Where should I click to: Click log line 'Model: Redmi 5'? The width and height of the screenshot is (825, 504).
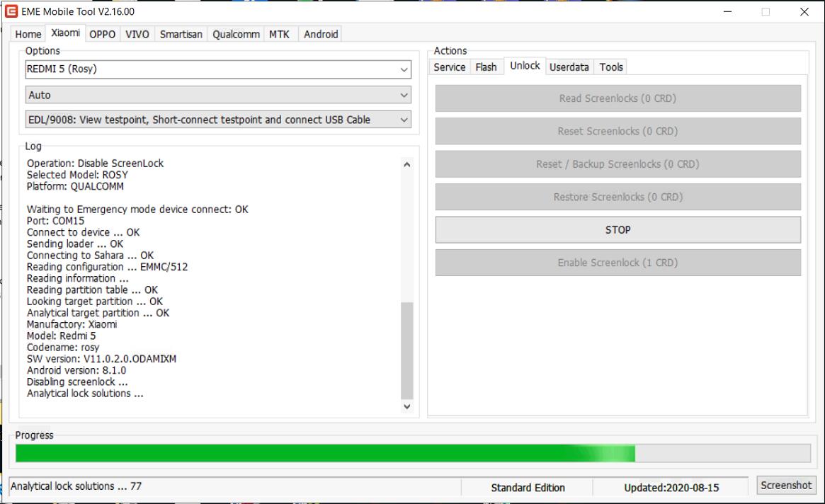click(61, 336)
